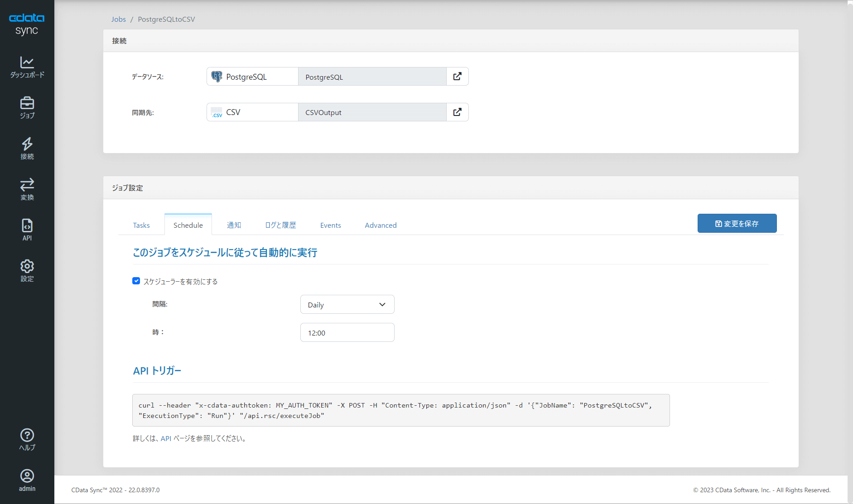This screenshot has width=853, height=504.
Task: Click the PostgreSQL elephant icon
Action: pyautogui.click(x=217, y=77)
